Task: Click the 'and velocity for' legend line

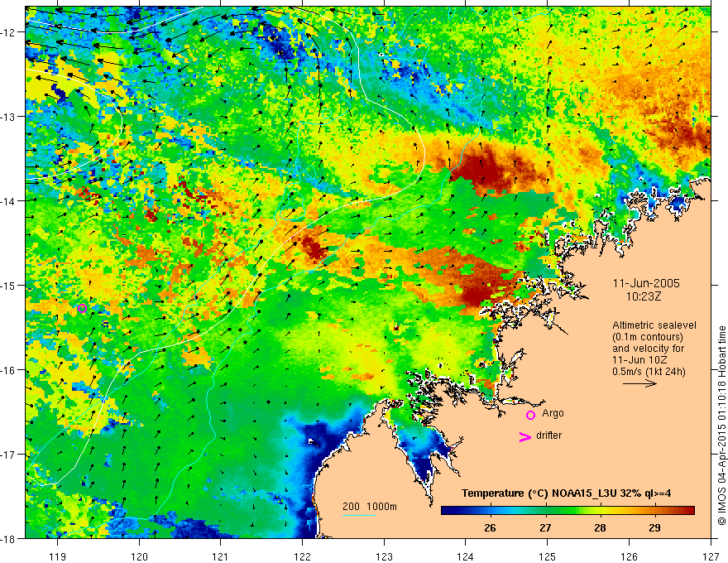Action: tap(649, 349)
